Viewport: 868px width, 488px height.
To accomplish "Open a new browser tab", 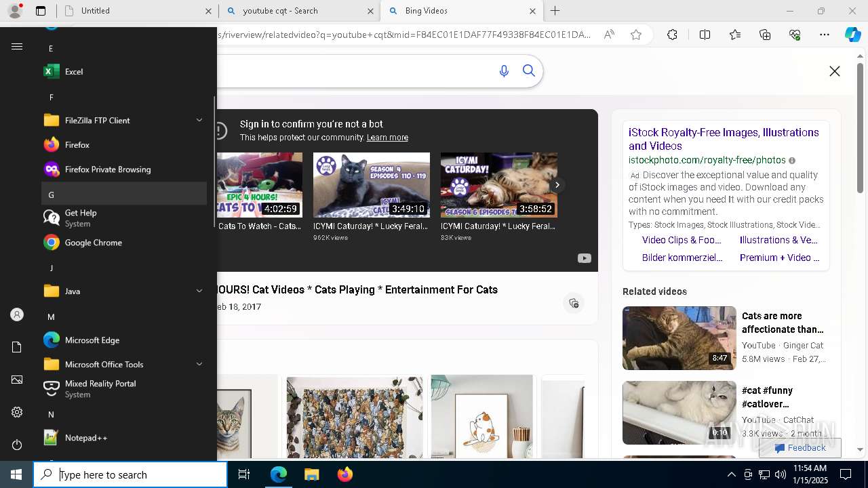I will coord(555,11).
